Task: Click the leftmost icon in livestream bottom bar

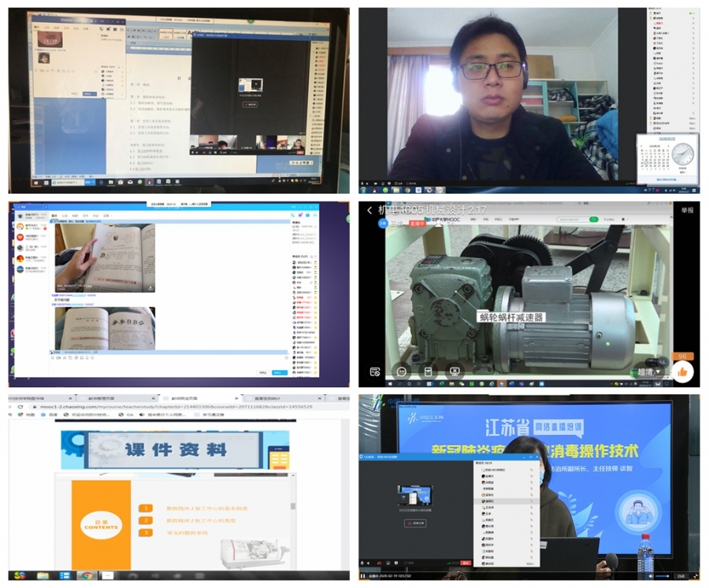Action: point(375,372)
